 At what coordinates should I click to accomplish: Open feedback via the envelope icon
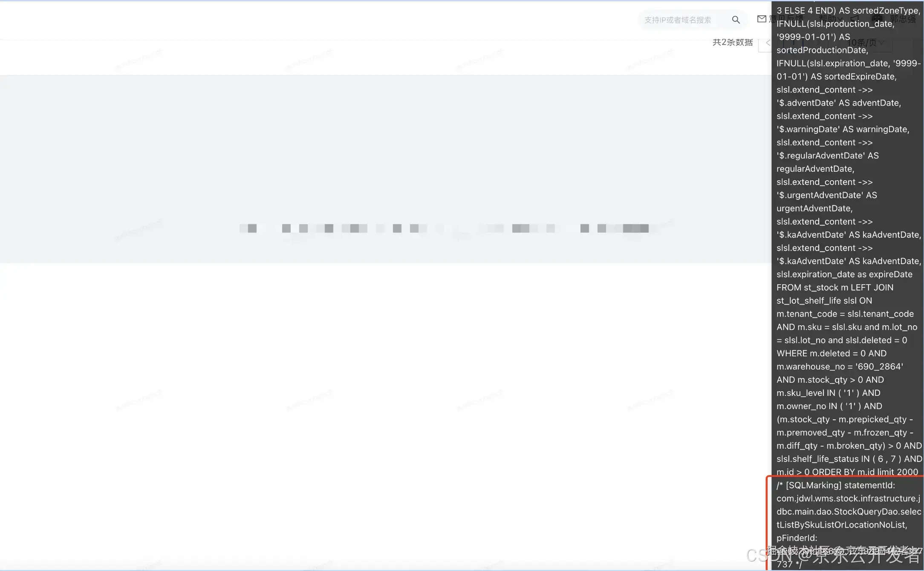762,19
